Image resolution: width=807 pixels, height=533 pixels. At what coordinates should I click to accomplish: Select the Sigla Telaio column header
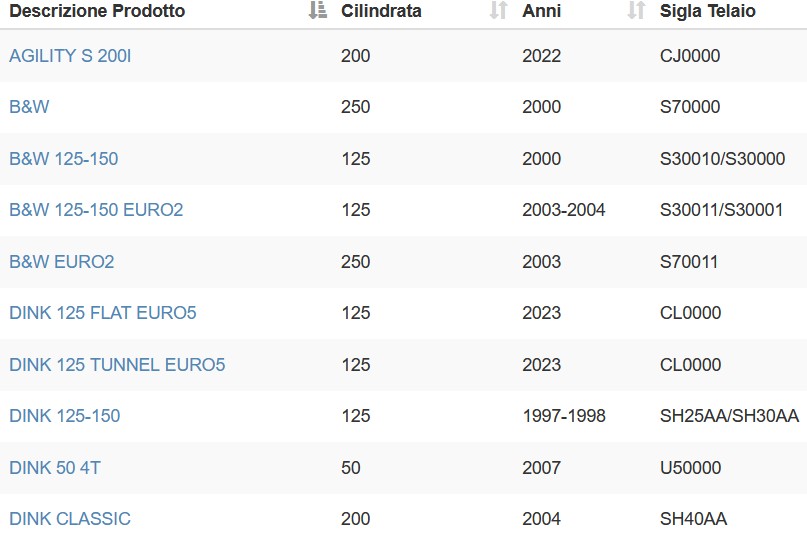coord(708,11)
